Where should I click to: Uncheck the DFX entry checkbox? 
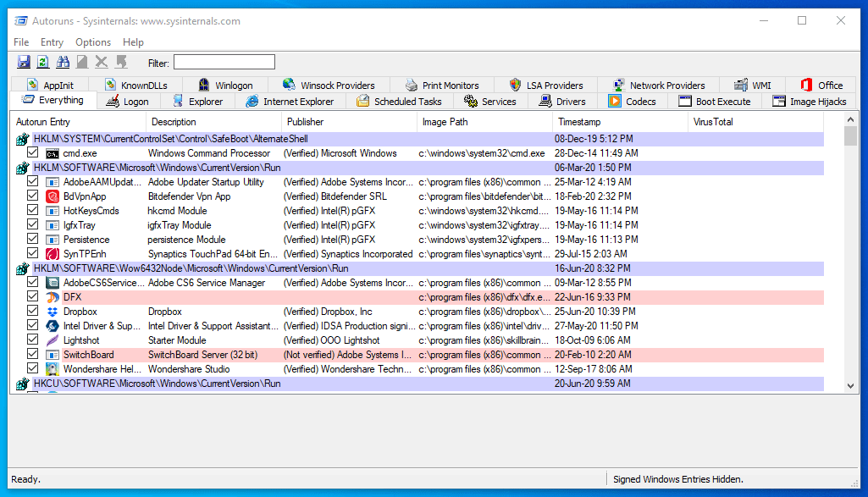(x=33, y=296)
